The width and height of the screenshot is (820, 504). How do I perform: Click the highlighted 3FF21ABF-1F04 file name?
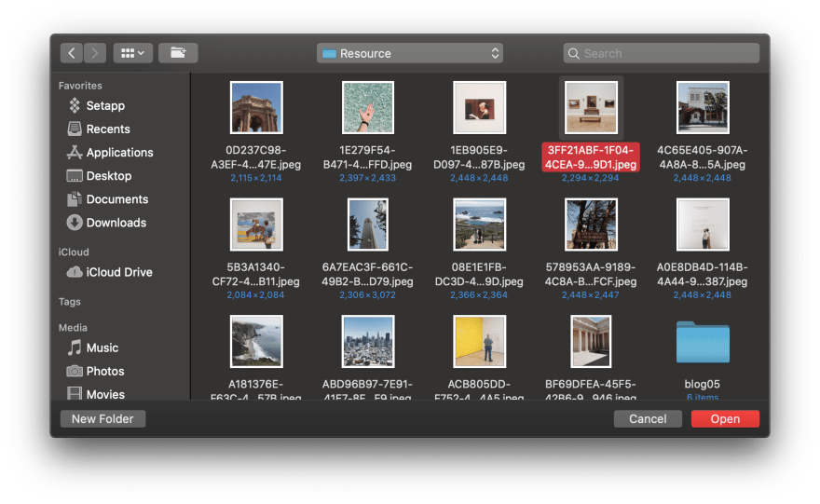click(591, 157)
